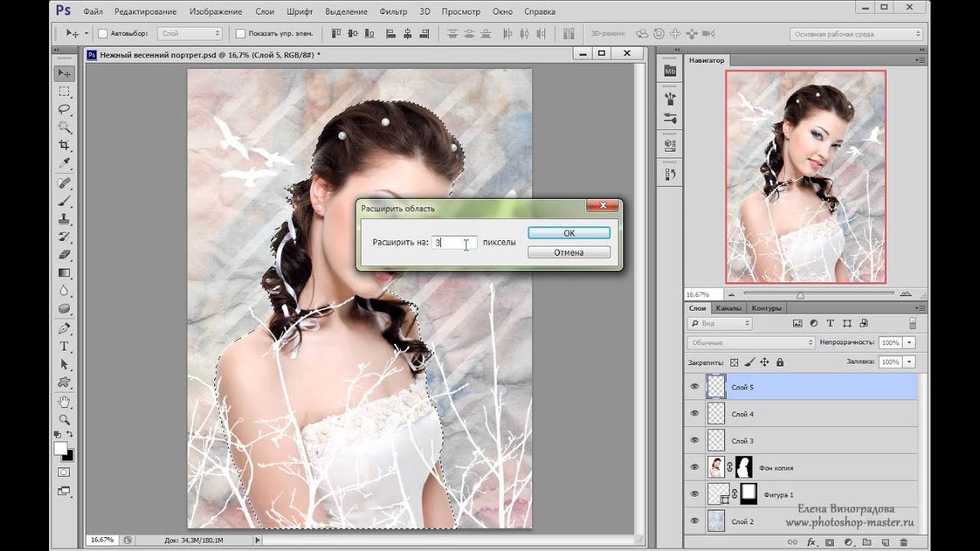Click the Navigator zoom slider handle
This screenshot has height=551, width=980.
[800, 295]
